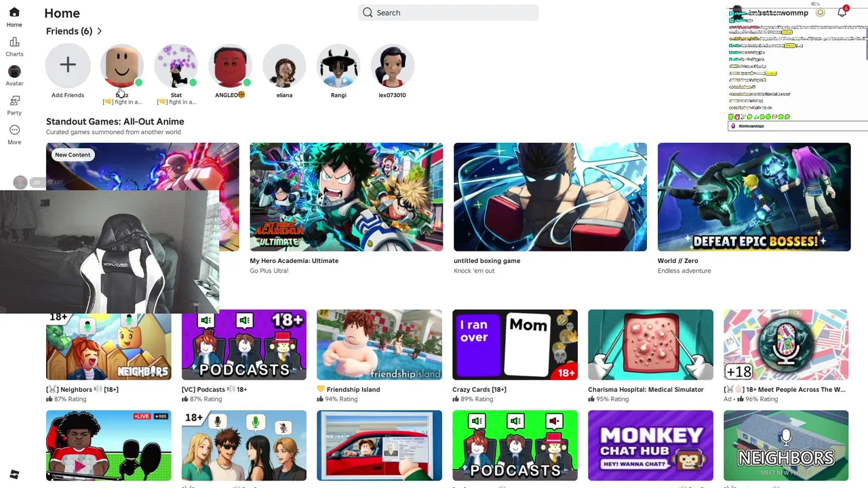Click the '95% Rating' text under Charisma Hospital
The width and height of the screenshot is (868, 488).
click(612, 399)
